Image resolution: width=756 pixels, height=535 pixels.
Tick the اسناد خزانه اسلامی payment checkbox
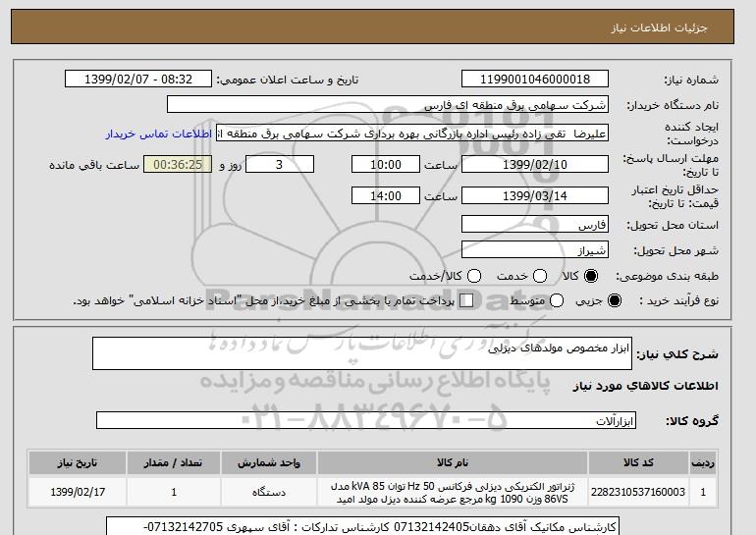coord(466,300)
